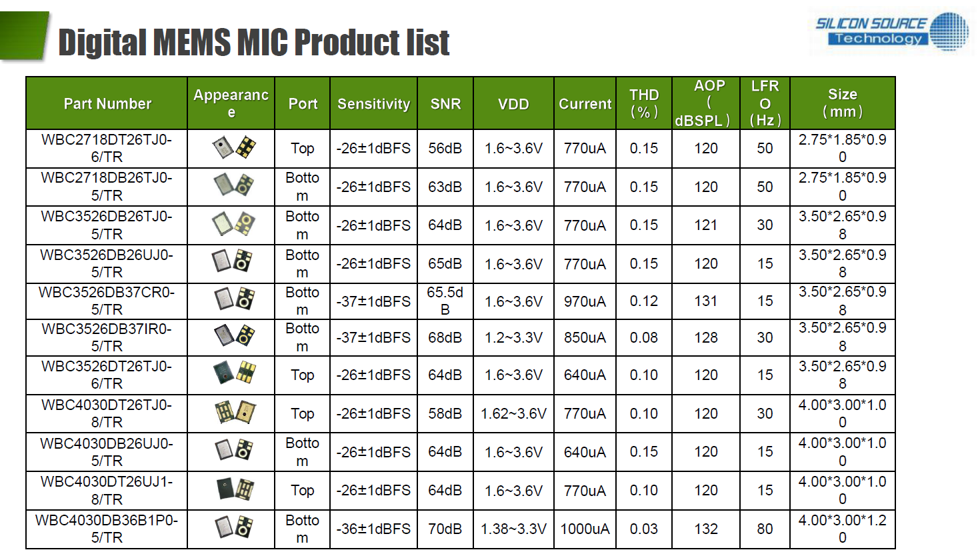980x556 pixels.
Task: Select the 1000uA current cell
Action: pos(585,529)
